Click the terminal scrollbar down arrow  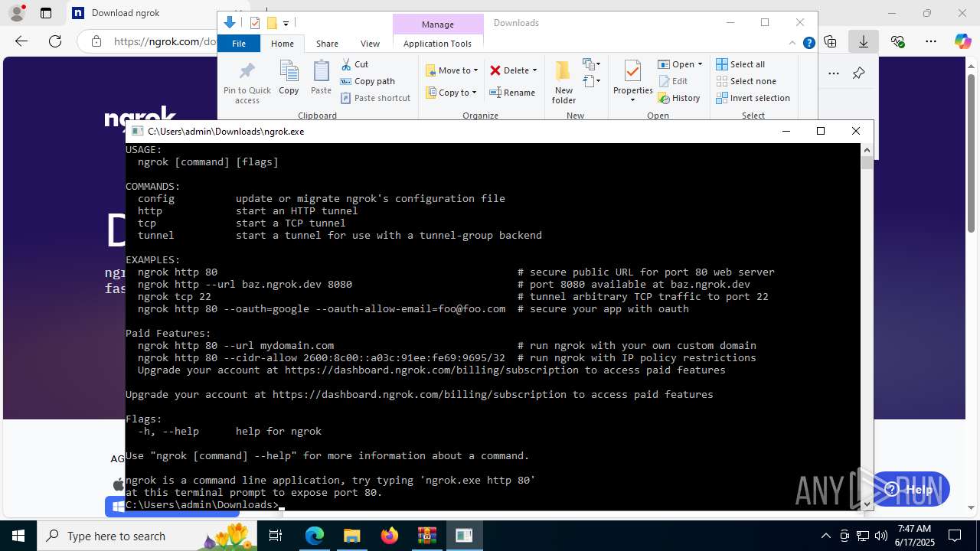pyautogui.click(x=867, y=504)
